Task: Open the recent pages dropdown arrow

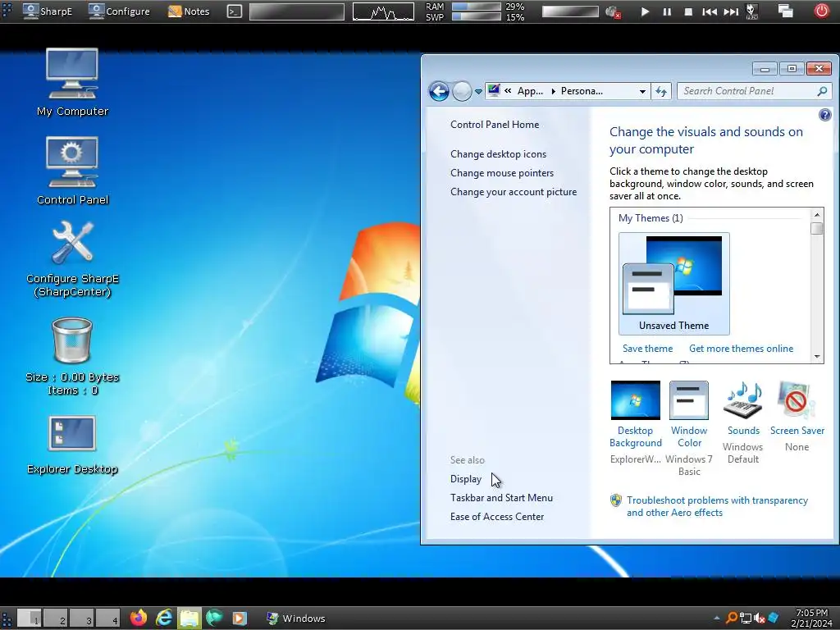Action: coord(478,92)
